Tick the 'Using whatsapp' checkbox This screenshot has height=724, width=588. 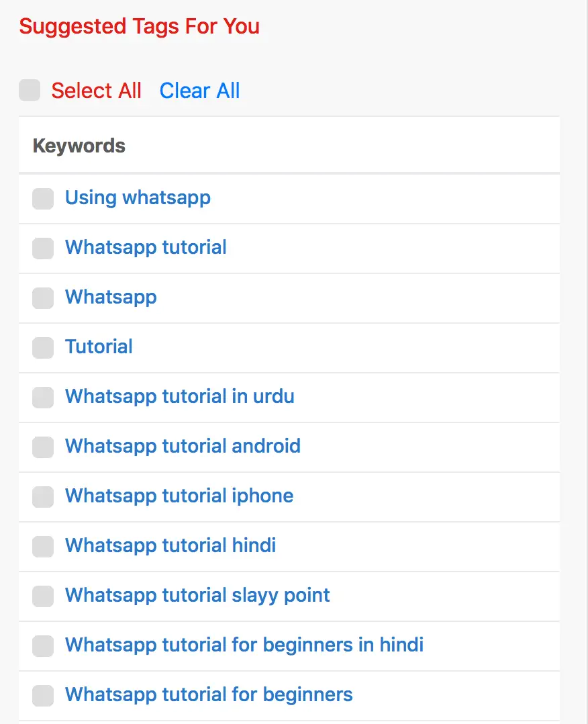click(x=43, y=199)
